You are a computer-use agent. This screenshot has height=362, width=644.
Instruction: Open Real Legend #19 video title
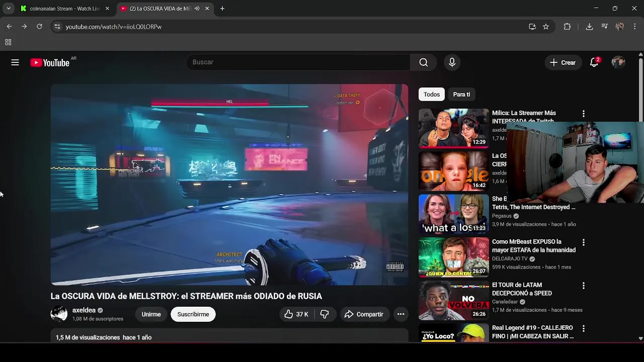click(x=533, y=332)
